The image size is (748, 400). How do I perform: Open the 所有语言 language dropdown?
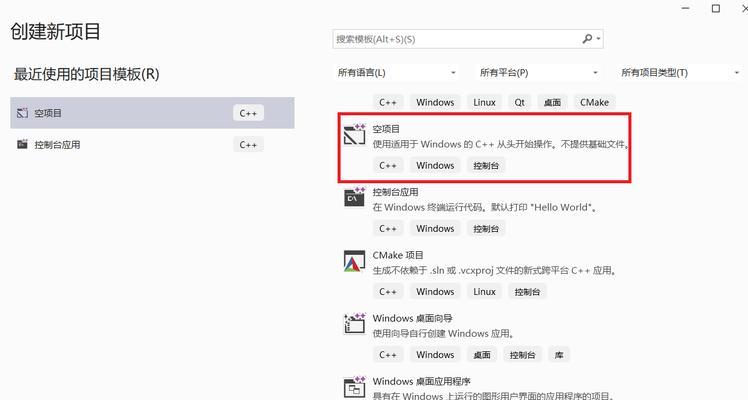397,73
